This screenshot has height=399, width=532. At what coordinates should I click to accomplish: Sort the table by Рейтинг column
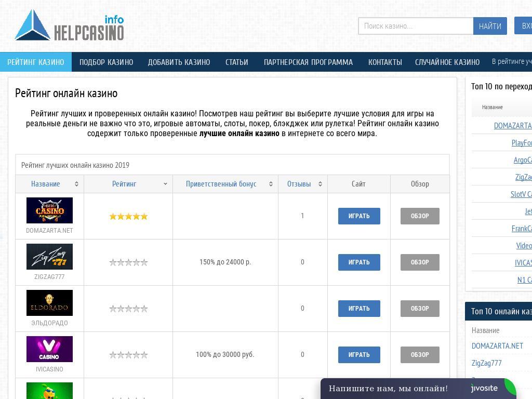pos(128,184)
